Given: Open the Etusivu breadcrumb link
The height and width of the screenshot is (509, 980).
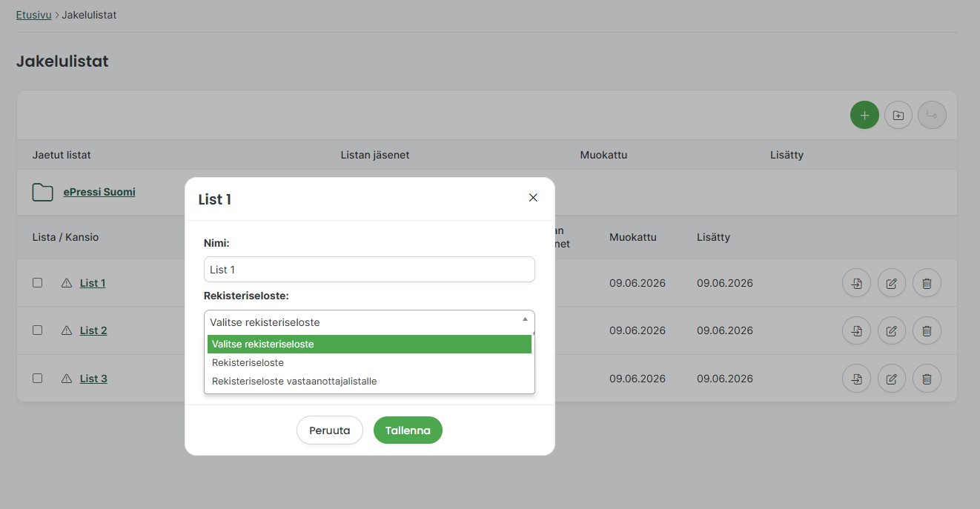Looking at the screenshot, I should (x=34, y=15).
